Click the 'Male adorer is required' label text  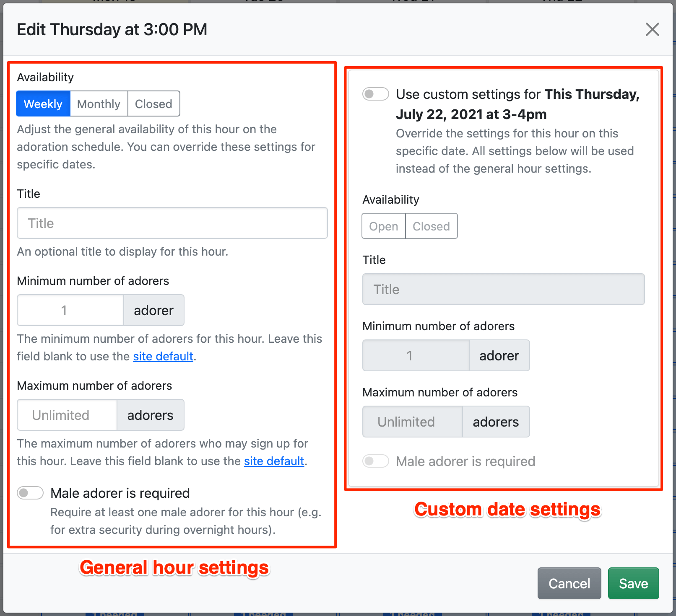120,493
